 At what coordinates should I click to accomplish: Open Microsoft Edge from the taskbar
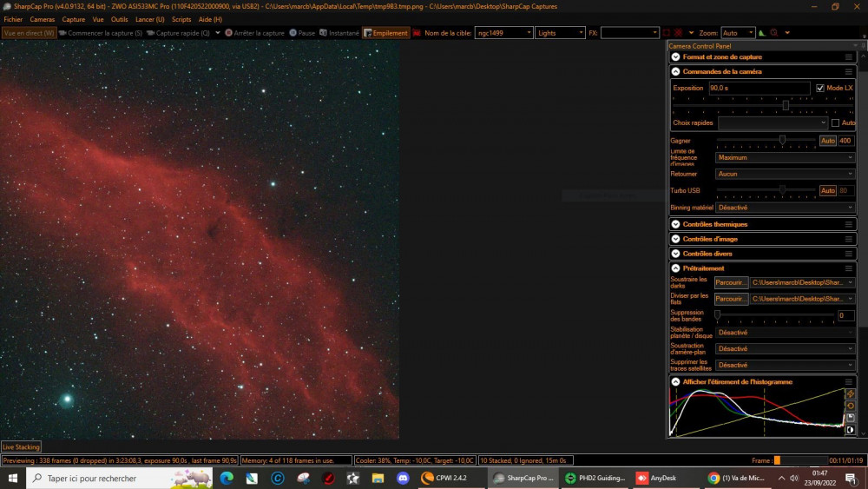coord(227,478)
